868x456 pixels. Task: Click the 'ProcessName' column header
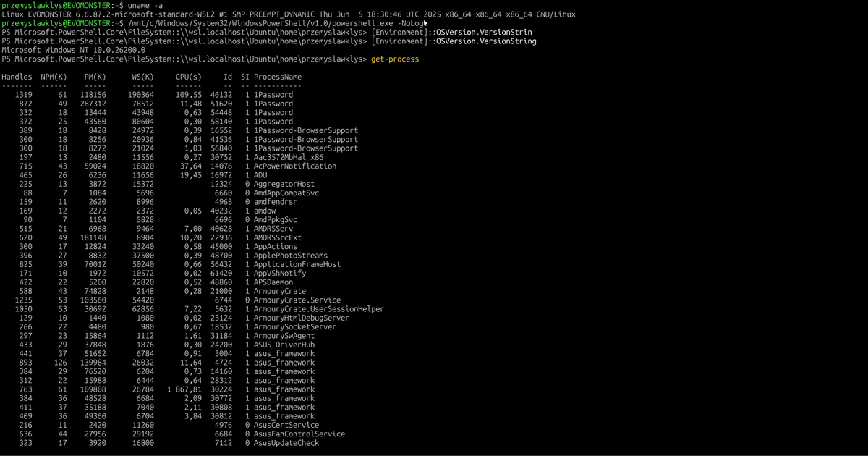click(278, 77)
